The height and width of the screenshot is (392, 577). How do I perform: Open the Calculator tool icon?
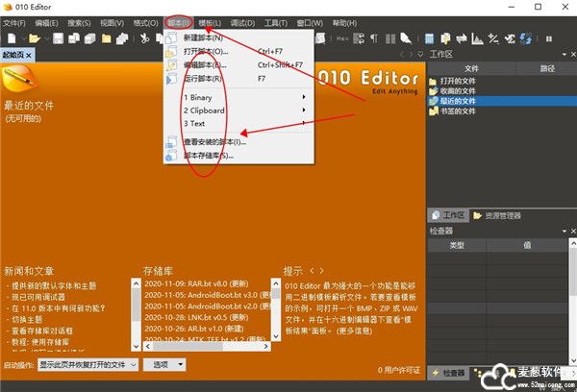[429, 38]
